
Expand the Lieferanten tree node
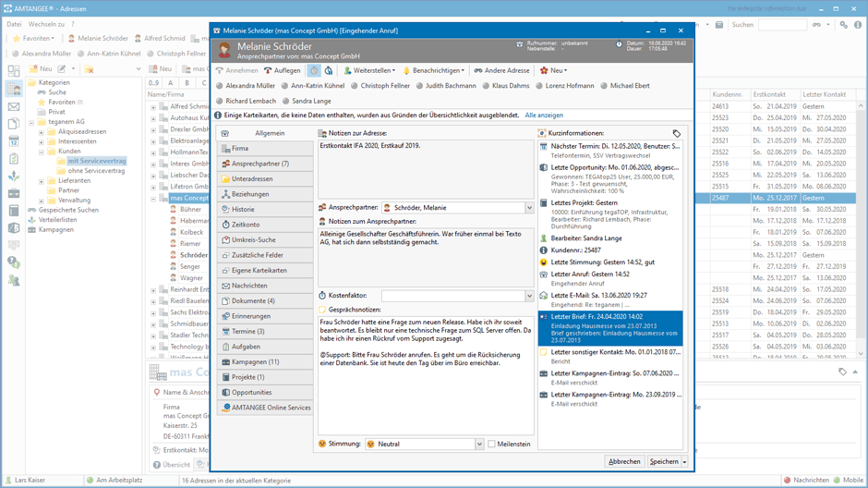tap(41, 181)
